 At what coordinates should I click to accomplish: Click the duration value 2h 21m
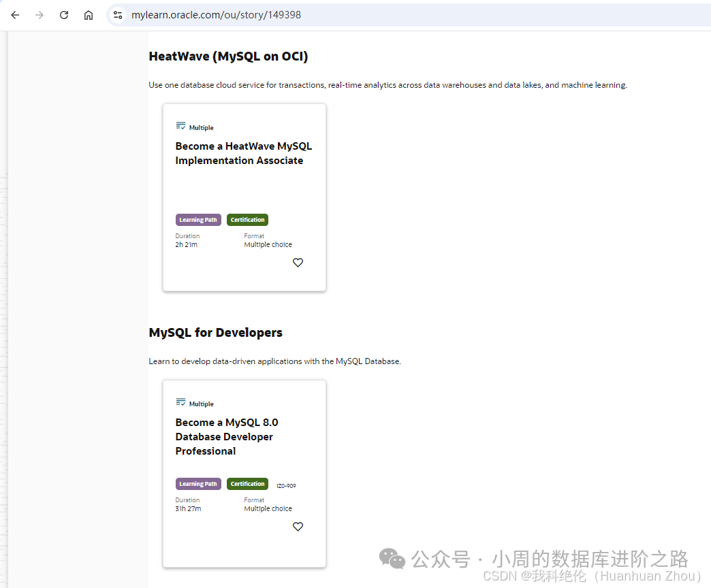(186, 244)
